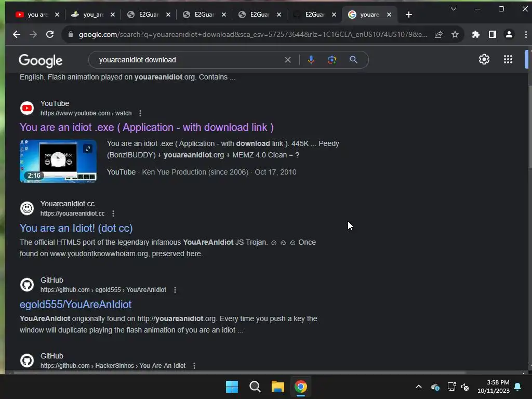Open File Explorer from taskbar
Screen dimensions: 532x399
click(x=277, y=387)
